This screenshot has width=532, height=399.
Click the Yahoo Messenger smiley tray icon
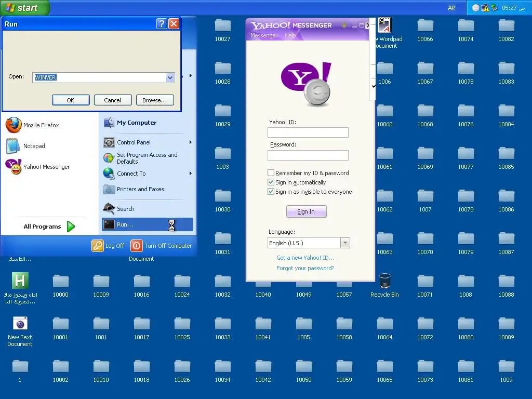tap(476, 8)
